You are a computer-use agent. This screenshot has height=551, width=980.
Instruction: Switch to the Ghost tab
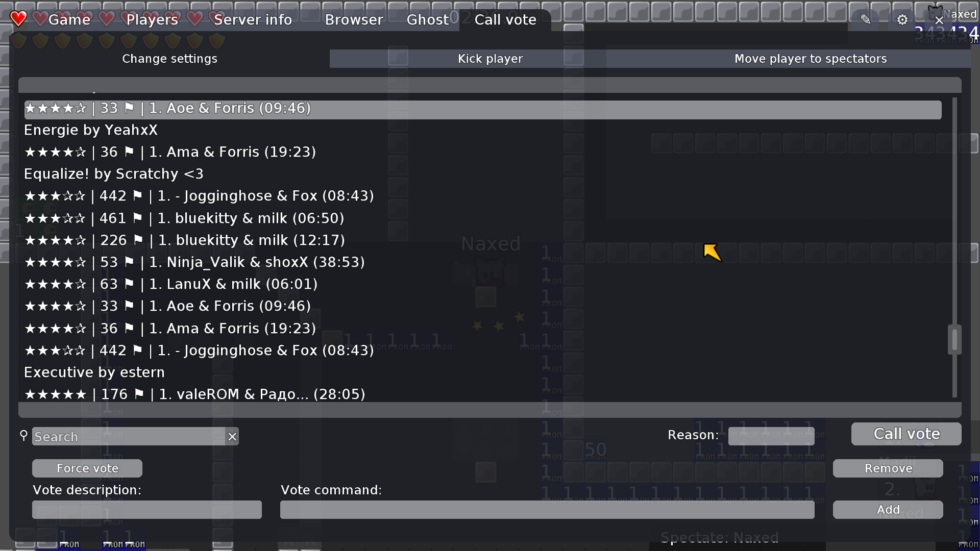(x=429, y=19)
